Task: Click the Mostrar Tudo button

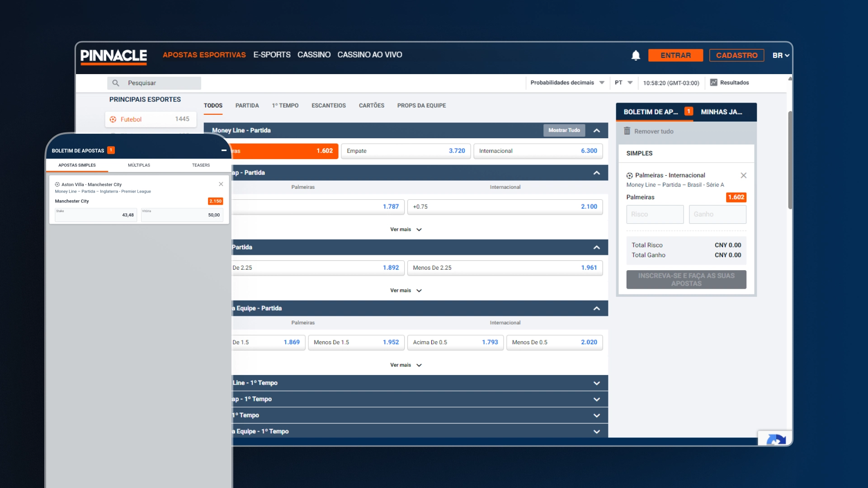Action: point(564,131)
